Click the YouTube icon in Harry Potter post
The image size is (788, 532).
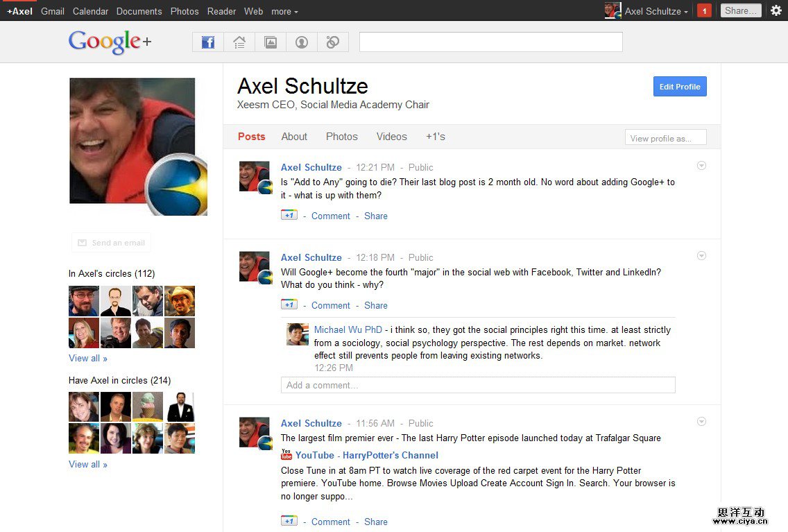pos(286,454)
